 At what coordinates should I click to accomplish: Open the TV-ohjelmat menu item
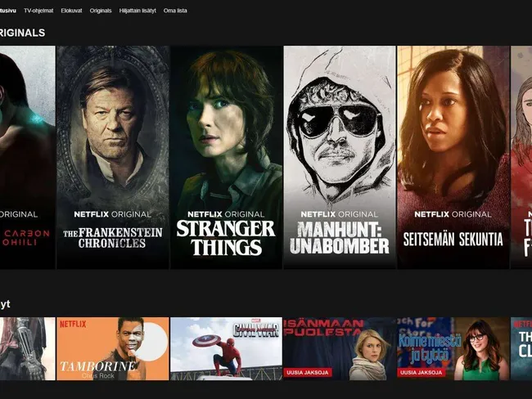pyautogui.click(x=38, y=11)
